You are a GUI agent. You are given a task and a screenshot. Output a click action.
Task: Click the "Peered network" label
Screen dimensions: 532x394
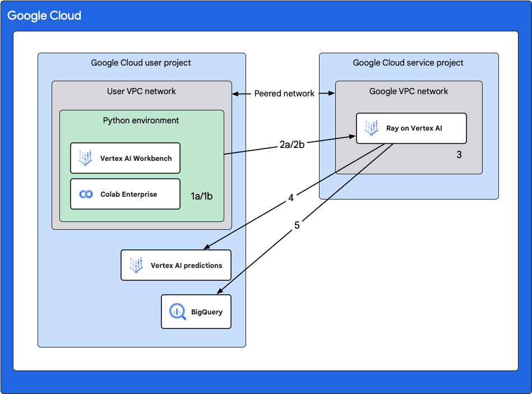(284, 94)
